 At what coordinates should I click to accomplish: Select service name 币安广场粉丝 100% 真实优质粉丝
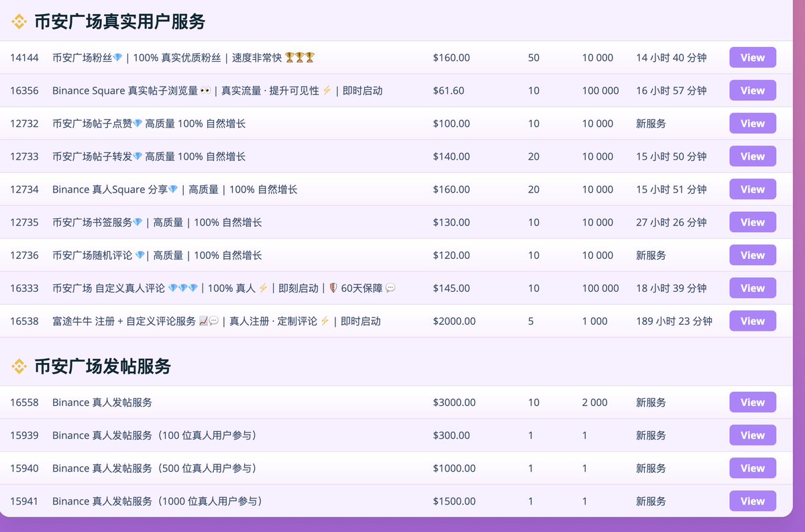[x=183, y=58]
